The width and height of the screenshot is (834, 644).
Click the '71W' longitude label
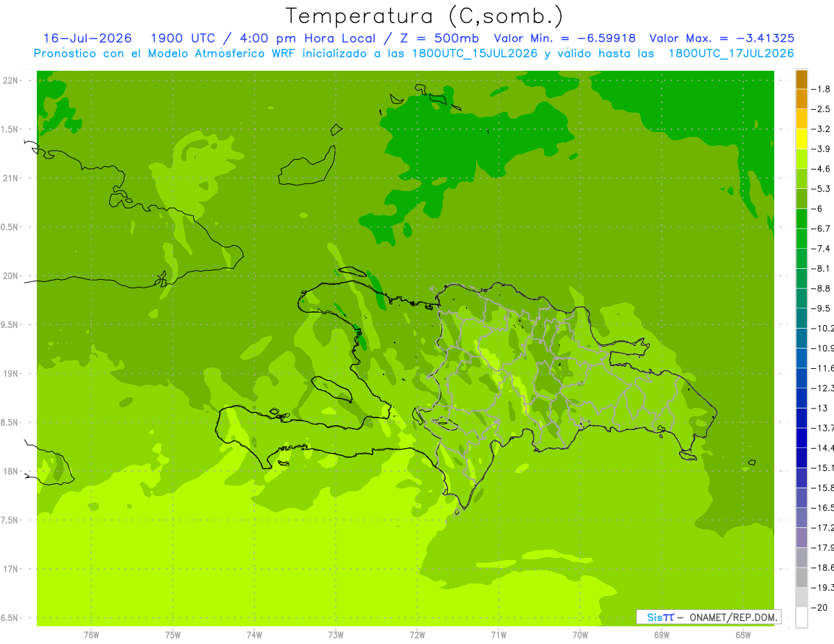coord(498,634)
